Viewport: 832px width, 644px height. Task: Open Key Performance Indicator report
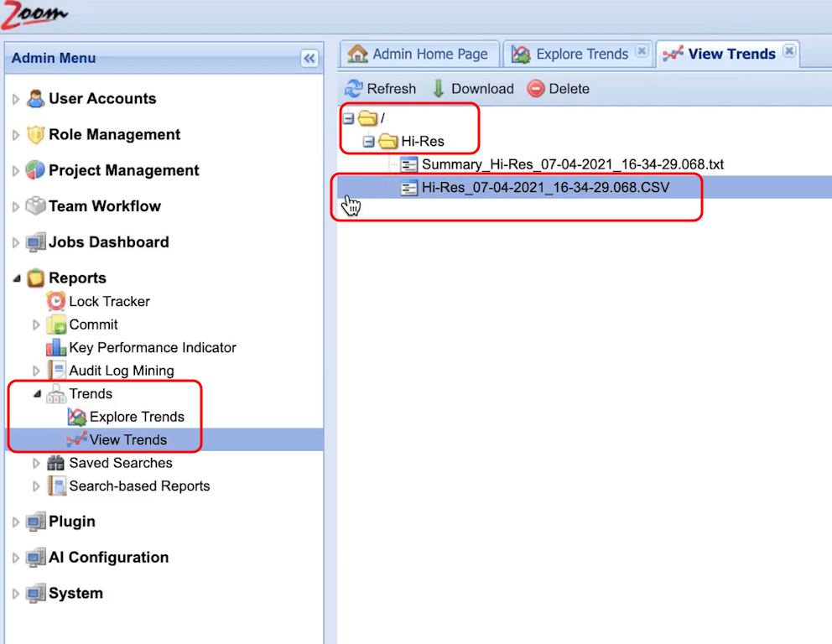(x=153, y=347)
